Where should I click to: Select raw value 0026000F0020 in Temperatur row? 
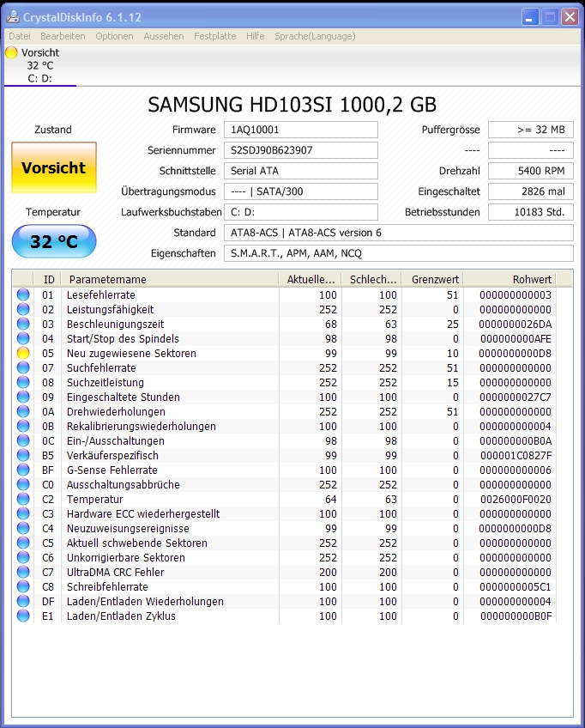pyautogui.click(x=516, y=499)
